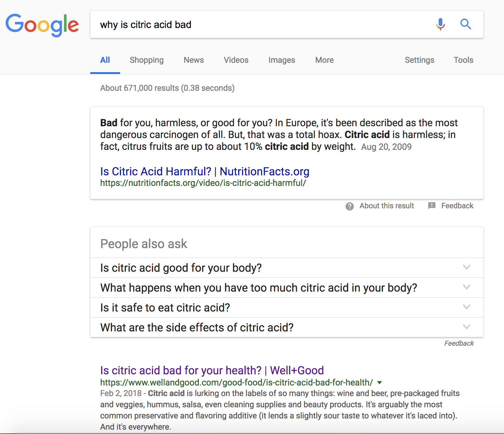
Task: Open 'Is Citric Acid Harmful? | NutritionFacts.org' link
Action: pos(204,171)
